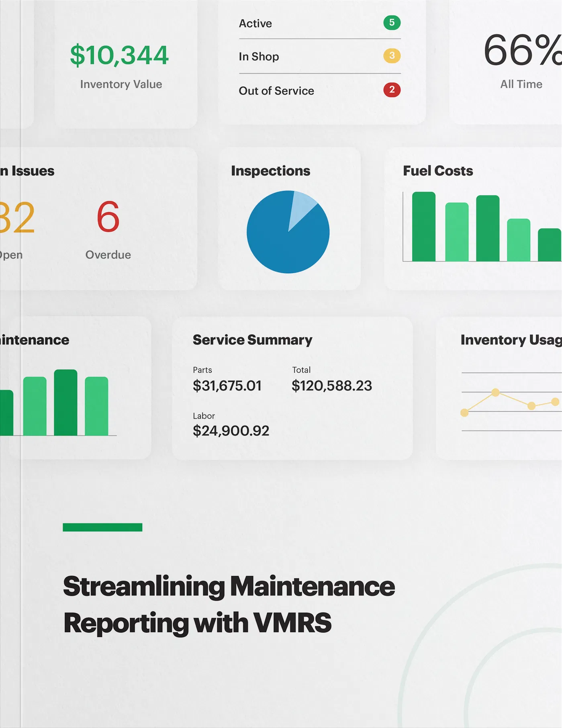Screen dimensions: 562x728
Task: Select the In Shop status row label
Action: (259, 57)
